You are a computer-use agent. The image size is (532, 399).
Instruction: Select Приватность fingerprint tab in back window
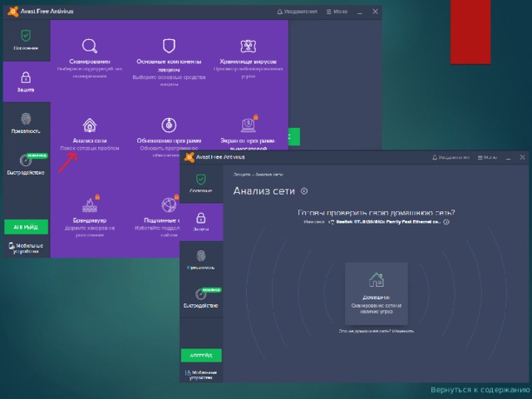(x=26, y=123)
